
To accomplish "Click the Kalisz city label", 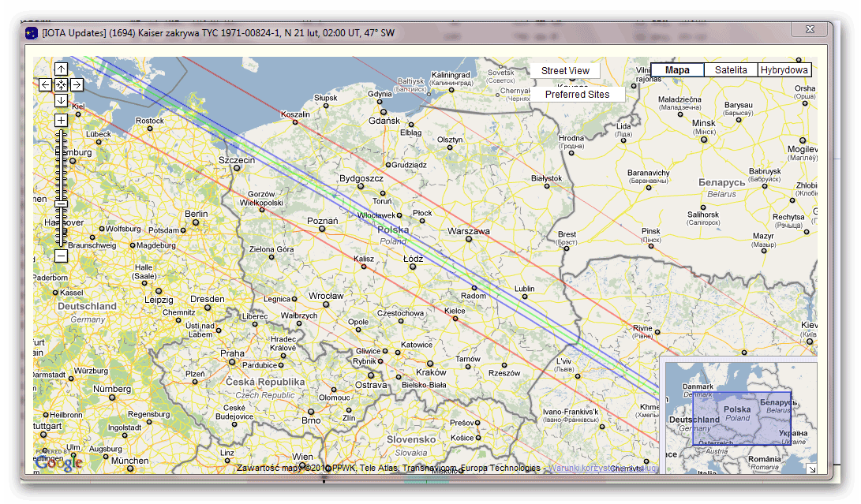I will [x=364, y=259].
